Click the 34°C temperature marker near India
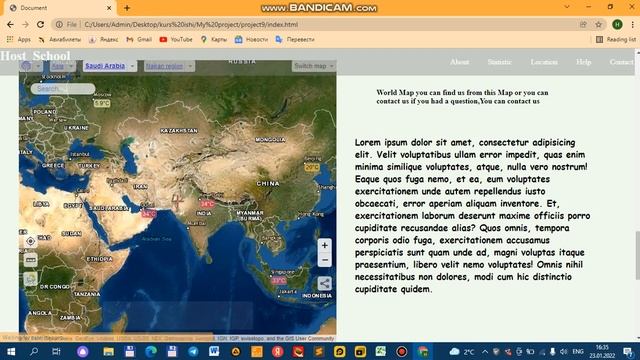 [x=207, y=203]
